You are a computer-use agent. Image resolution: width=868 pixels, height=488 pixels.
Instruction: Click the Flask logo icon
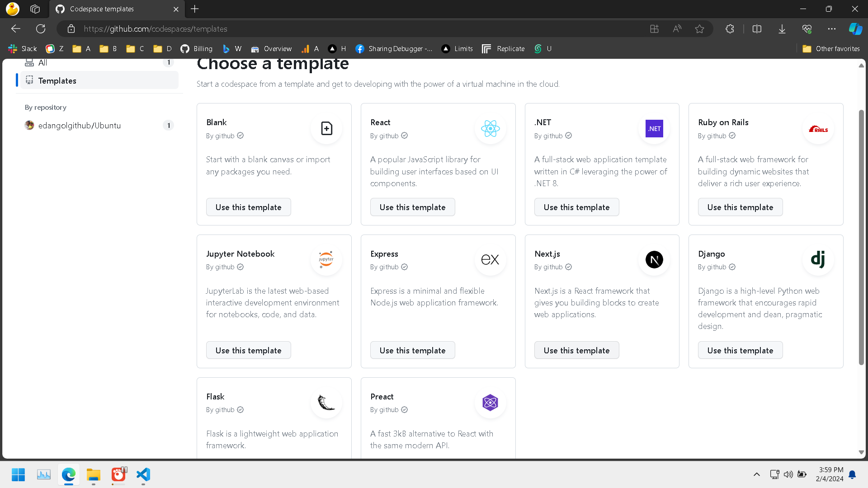click(x=326, y=403)
